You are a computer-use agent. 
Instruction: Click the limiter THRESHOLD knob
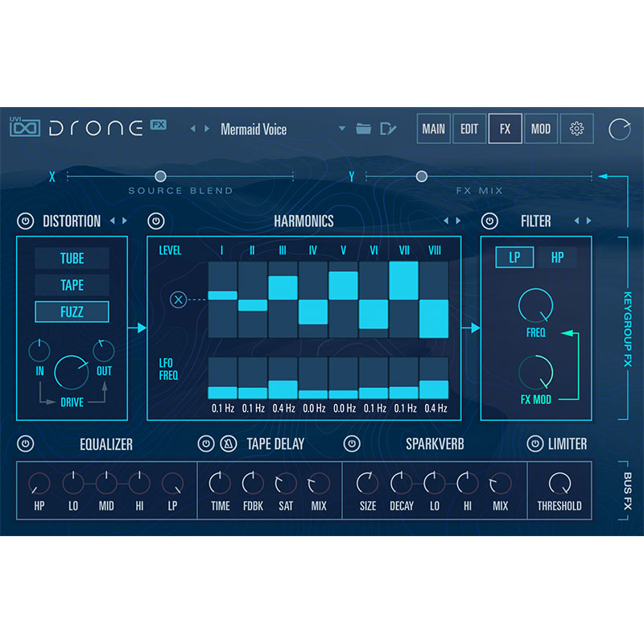(x=559, y=484)
